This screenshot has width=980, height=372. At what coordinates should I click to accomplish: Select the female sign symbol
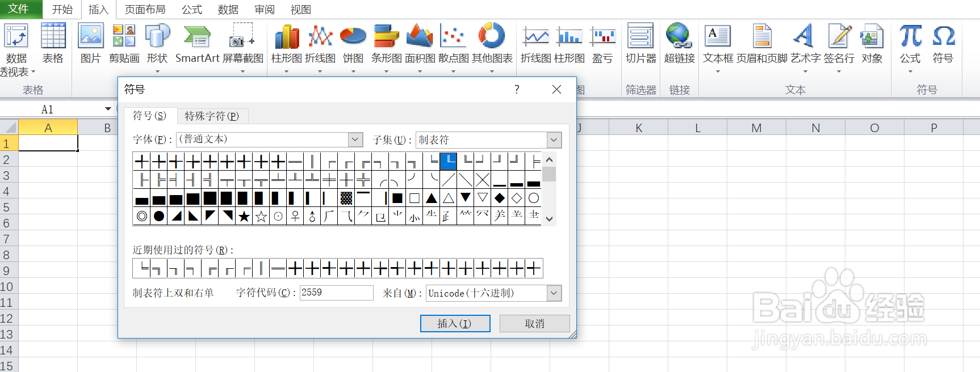pyautogui.click(x=295, y=216)
